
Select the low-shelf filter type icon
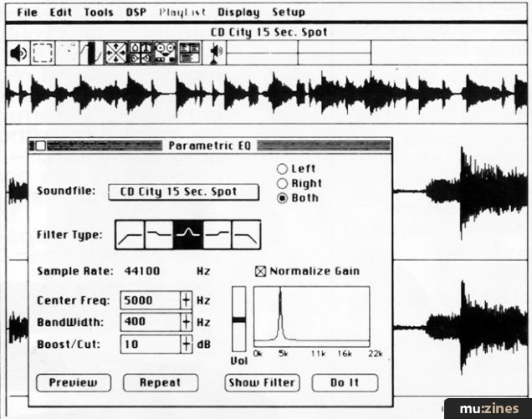coord(159,235)
